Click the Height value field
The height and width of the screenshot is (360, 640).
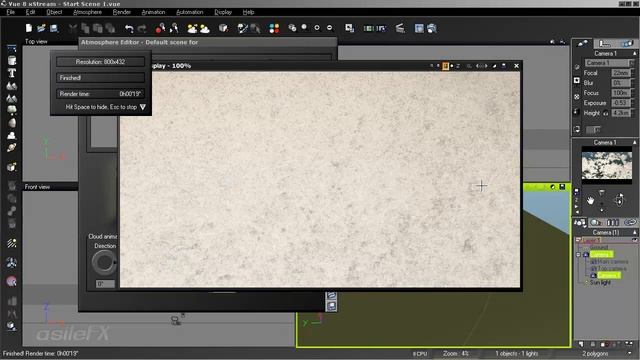(621, 113)
